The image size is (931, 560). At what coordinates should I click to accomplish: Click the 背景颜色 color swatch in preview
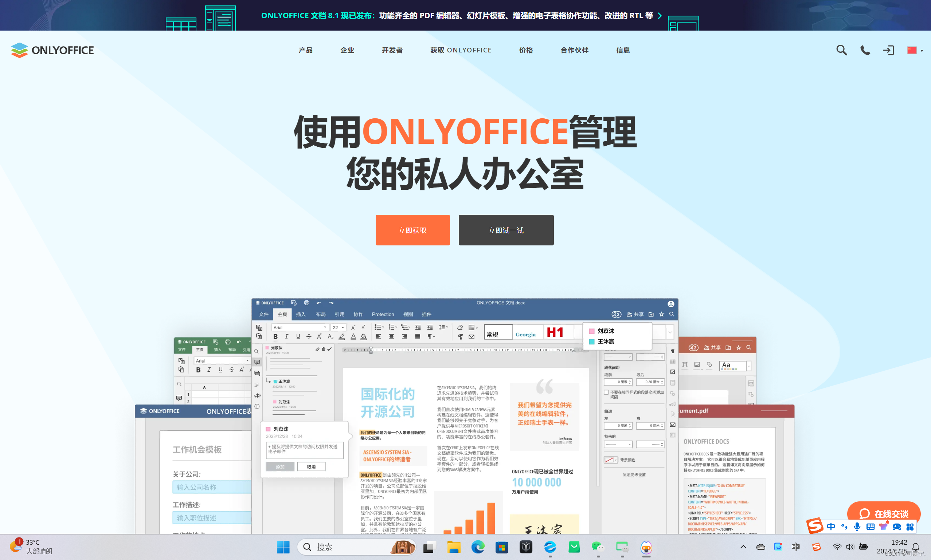point(609,460)
